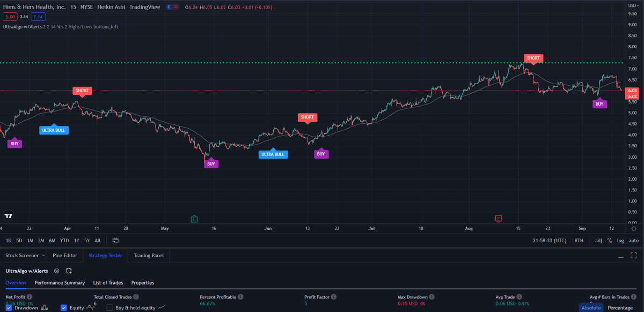Viewport: 644px width, 312px height.
Task: Click the 0.15 USD Max Drawdown value
Action: [408, 303]
